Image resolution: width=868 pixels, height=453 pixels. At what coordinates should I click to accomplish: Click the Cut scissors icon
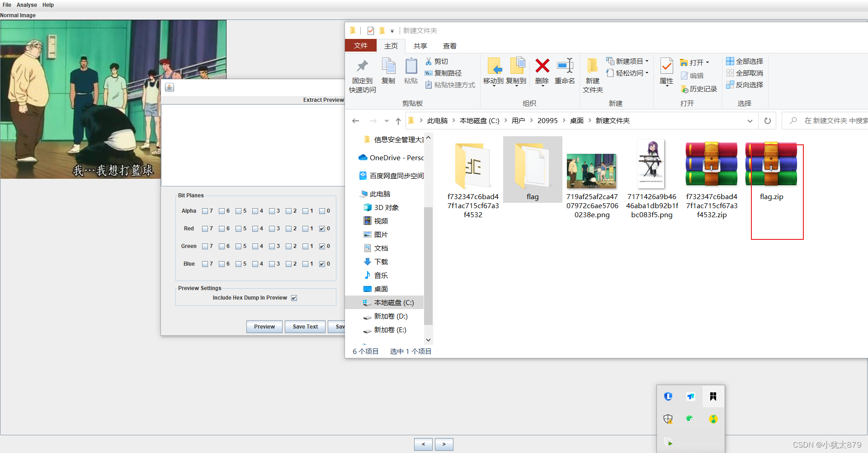point(429,61)
